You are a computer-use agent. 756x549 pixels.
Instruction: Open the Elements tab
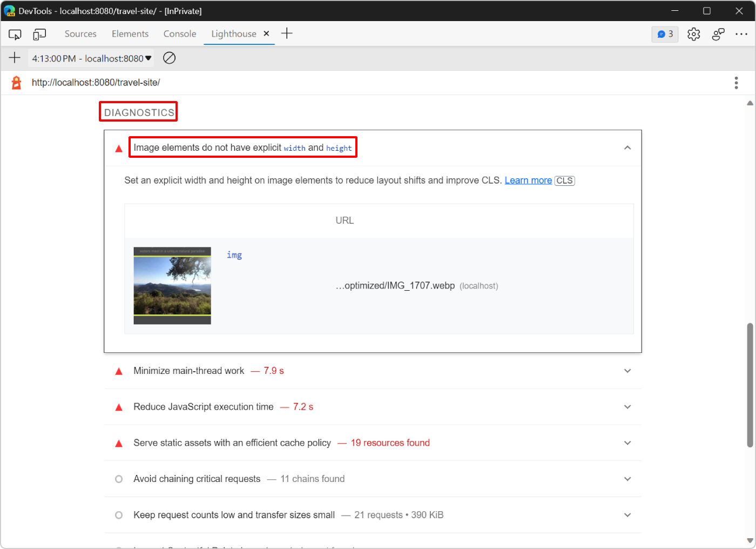[130, 34]
